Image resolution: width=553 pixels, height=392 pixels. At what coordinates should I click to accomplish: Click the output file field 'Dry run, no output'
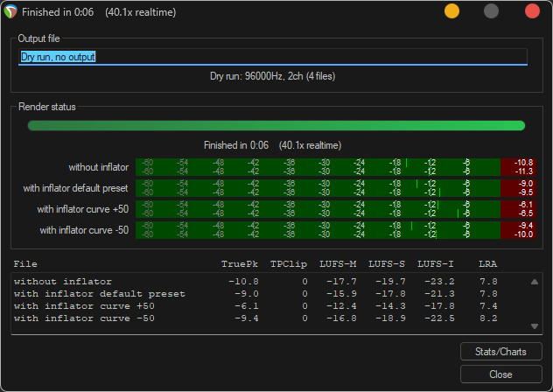pos(273,57)
